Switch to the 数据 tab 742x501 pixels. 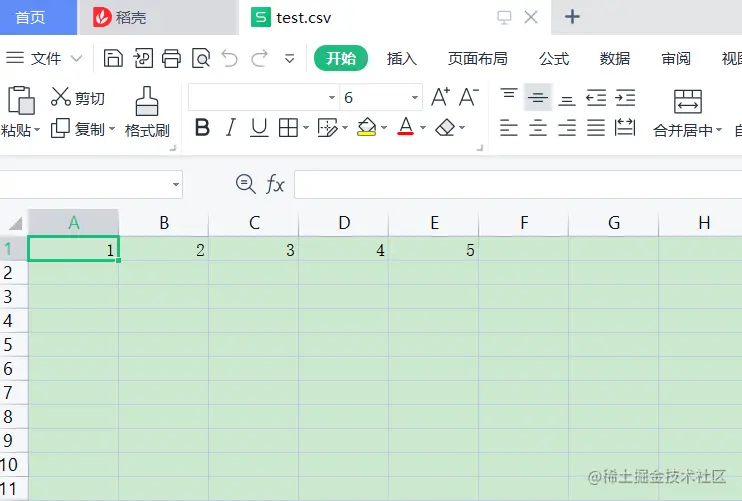[x=615, y=59]
